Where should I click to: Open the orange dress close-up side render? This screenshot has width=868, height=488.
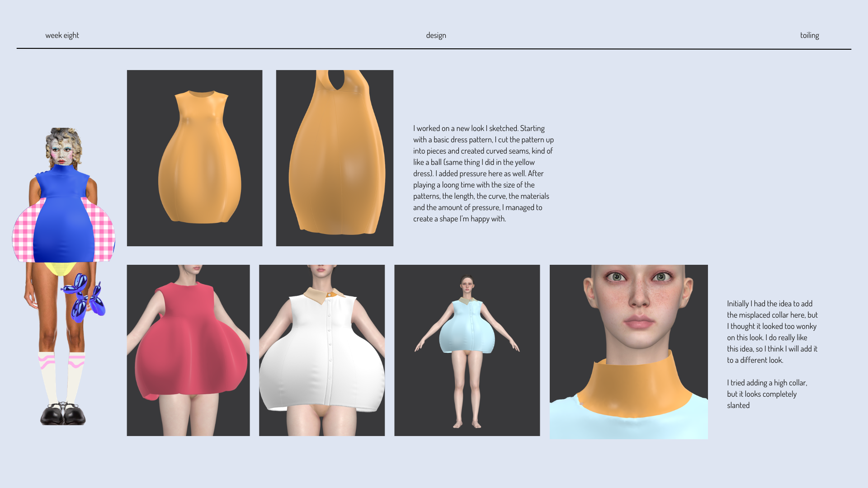click(x=335, y=158)
